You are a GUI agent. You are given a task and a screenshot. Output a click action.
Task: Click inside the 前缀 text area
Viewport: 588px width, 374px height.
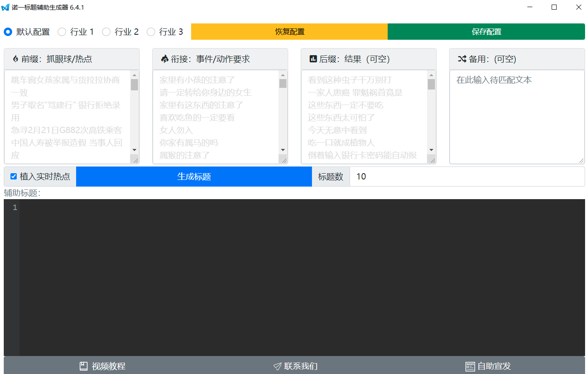click(x=67, y=117)
